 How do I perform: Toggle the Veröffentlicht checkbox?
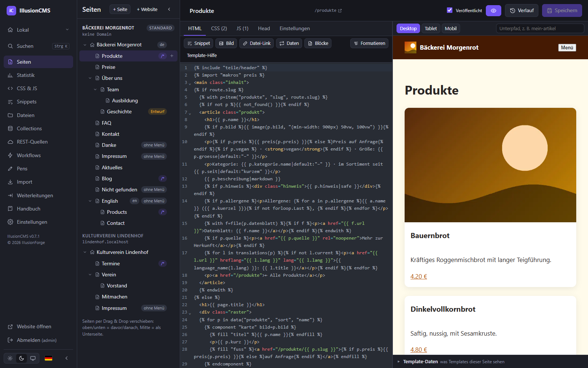[x=449, y=10]
